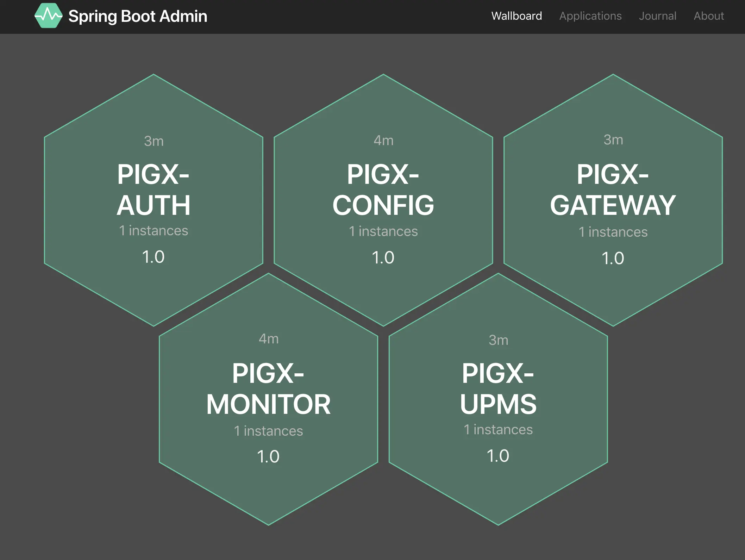
Task: Click the 4m uptime on PIGX-CONFIG
Action: [383, 141]
